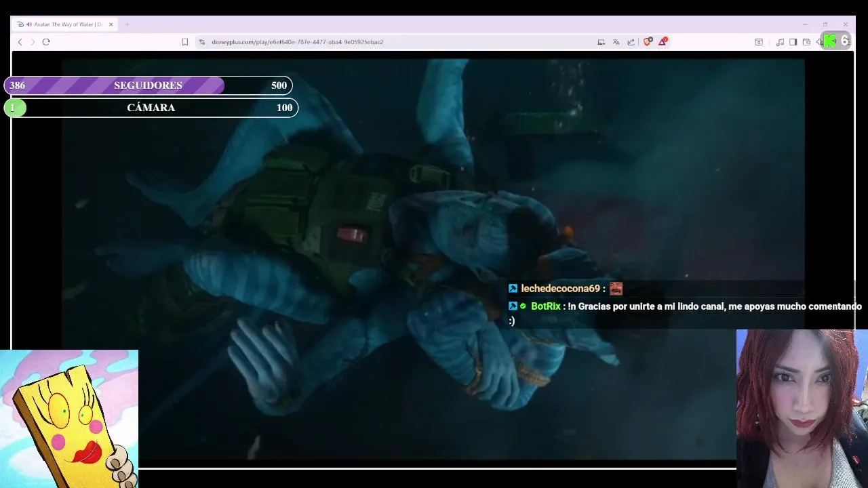868x488 pixels.
Task: Click the cast or install screen icon
Action: coord(601,42)
